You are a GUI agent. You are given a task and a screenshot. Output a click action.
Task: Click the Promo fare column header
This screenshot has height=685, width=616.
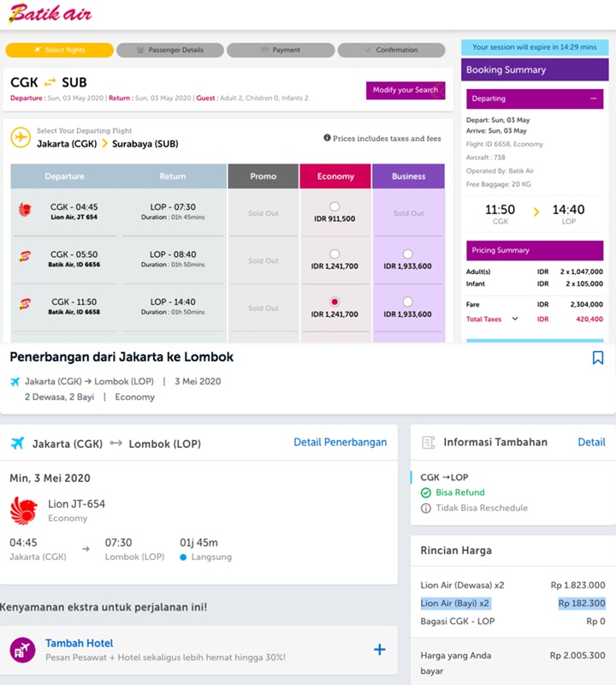pyautogui.click(x=264, y=176)
